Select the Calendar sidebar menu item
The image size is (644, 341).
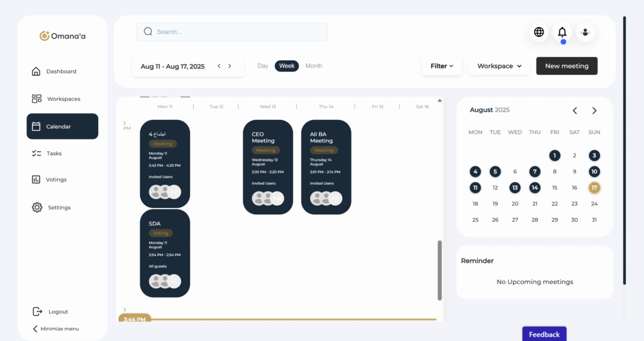(62, 126)
